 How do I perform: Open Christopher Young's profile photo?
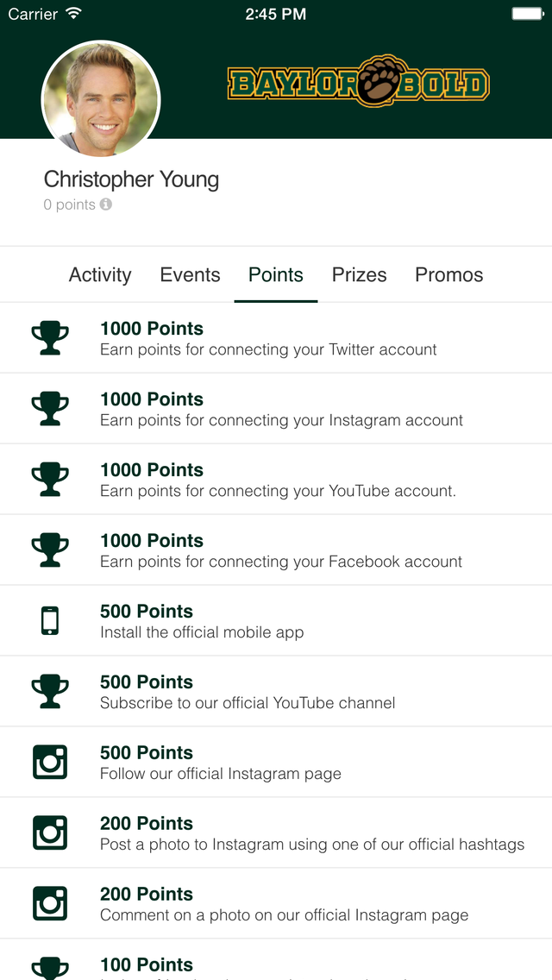(101, 100)
